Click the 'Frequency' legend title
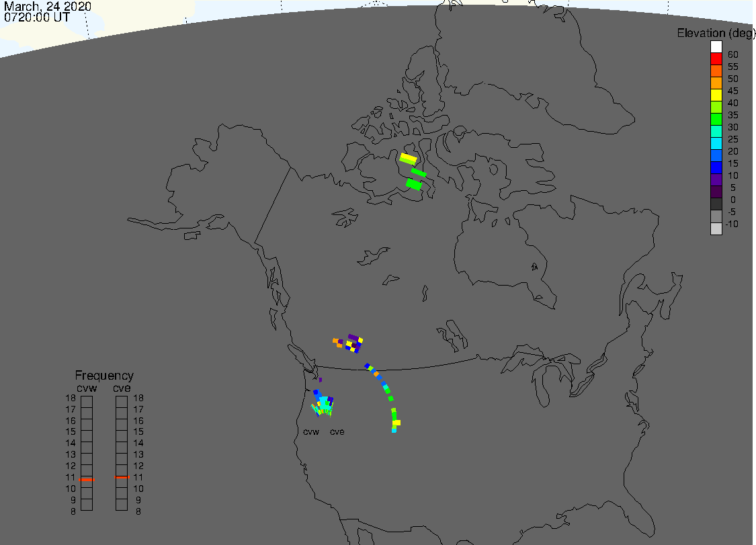Viewport: 756px width, 545px height. (104, 375)
